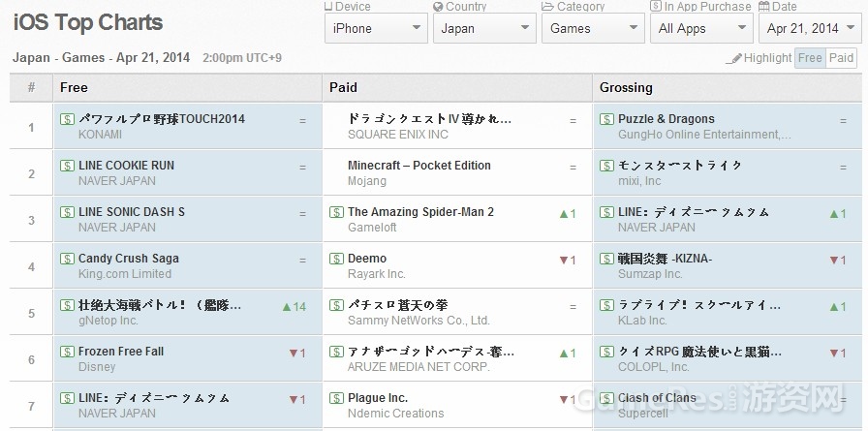This screenshot has width=868, height=431.
Task: Click up-14 rank change indicator in Free column
Action: (x=294, y=306)
